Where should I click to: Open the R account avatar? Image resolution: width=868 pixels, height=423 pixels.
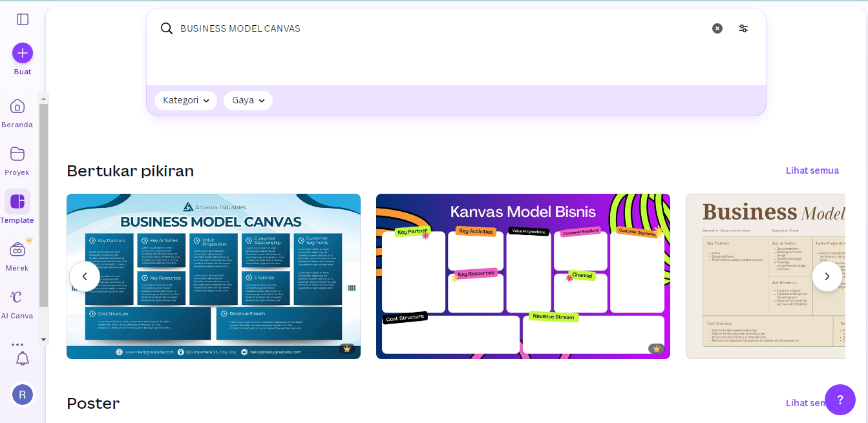pos(23,394)
